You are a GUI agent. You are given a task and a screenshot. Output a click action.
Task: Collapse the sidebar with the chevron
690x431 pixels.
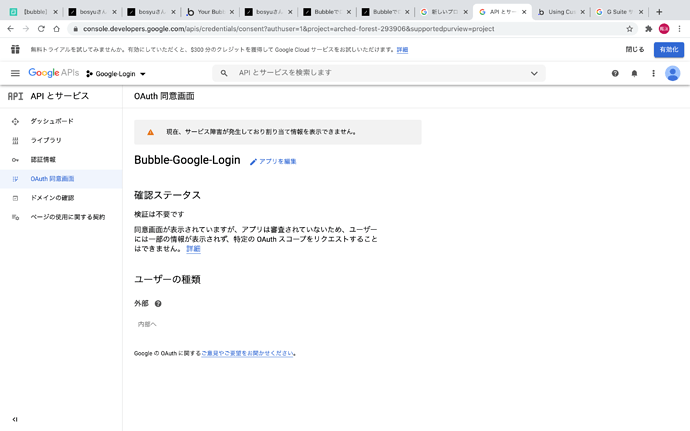[x=15, y=419]
